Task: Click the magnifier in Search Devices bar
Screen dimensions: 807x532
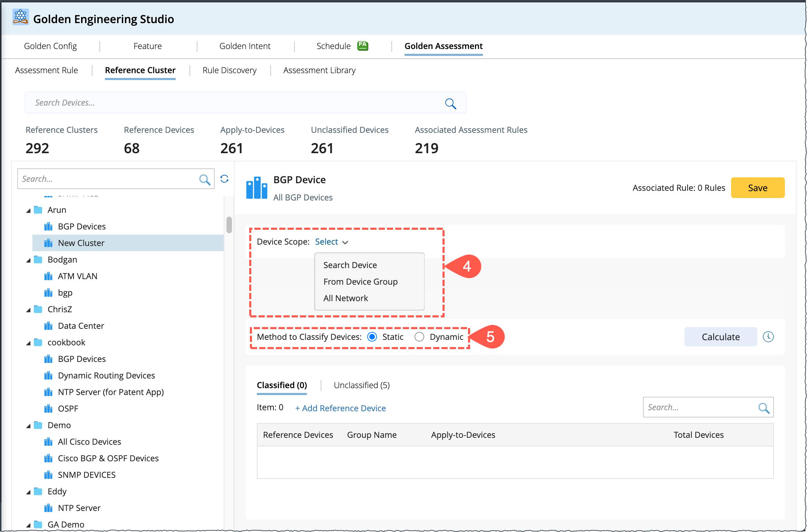Action: 450,104
